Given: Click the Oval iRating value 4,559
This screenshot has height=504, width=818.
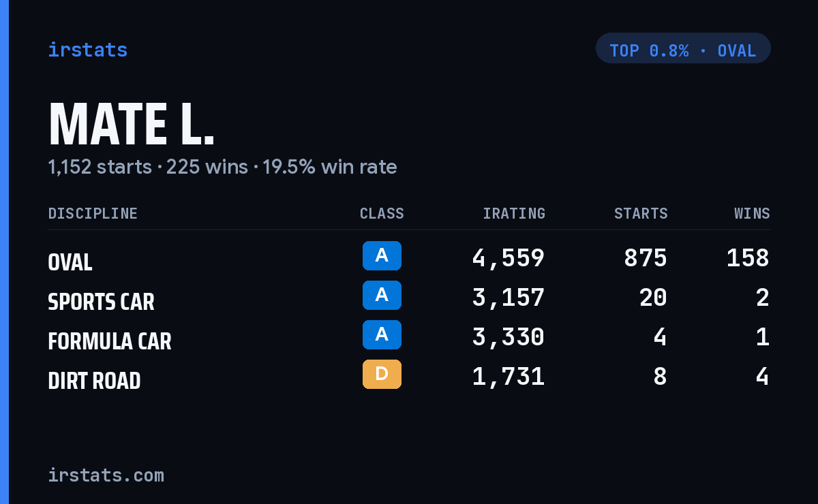Looking at the screenshot, I should click(x=509, y=258).
